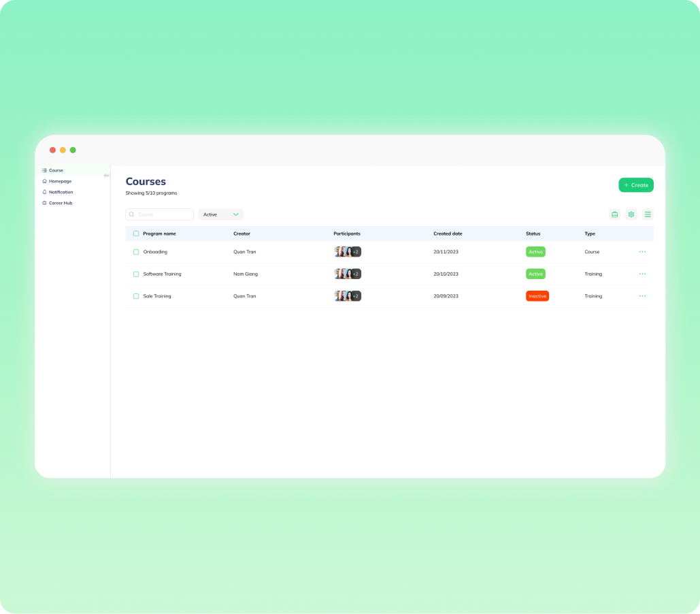
Task: Click the house icon beside Homepage
Action: click(45, 181)
